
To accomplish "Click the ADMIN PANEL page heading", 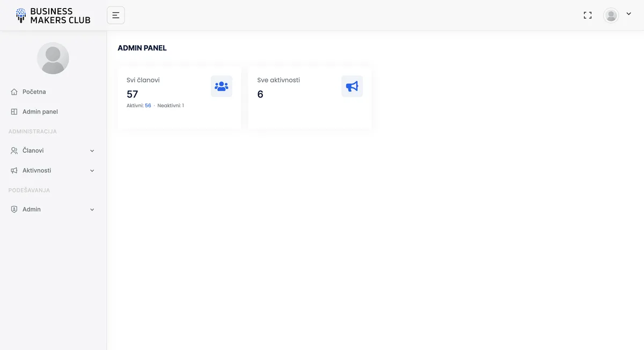I will coord(142,48).
